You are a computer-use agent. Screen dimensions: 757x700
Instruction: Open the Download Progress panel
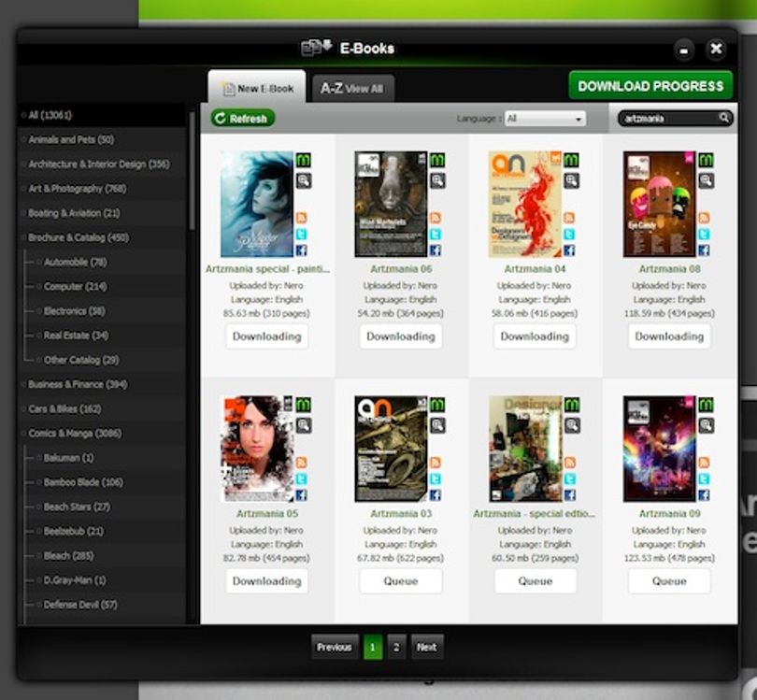(x=650, y=86)
